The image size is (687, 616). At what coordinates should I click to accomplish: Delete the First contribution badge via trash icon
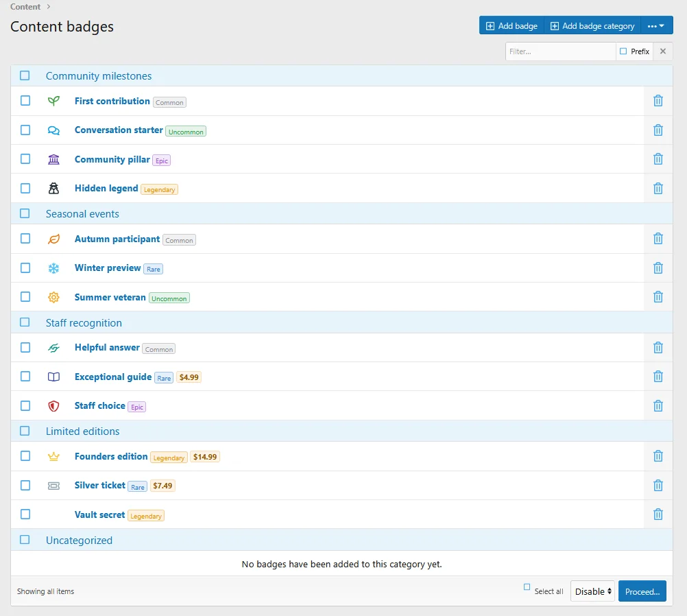click(x=658, y=101)
